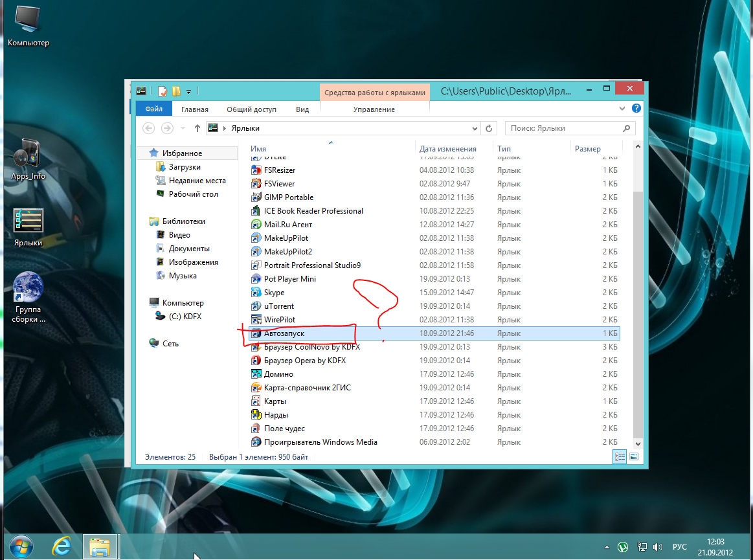The image size is (753, 560).
Task: Select the Pot Player Mini icon
Action: coord(256,278)
